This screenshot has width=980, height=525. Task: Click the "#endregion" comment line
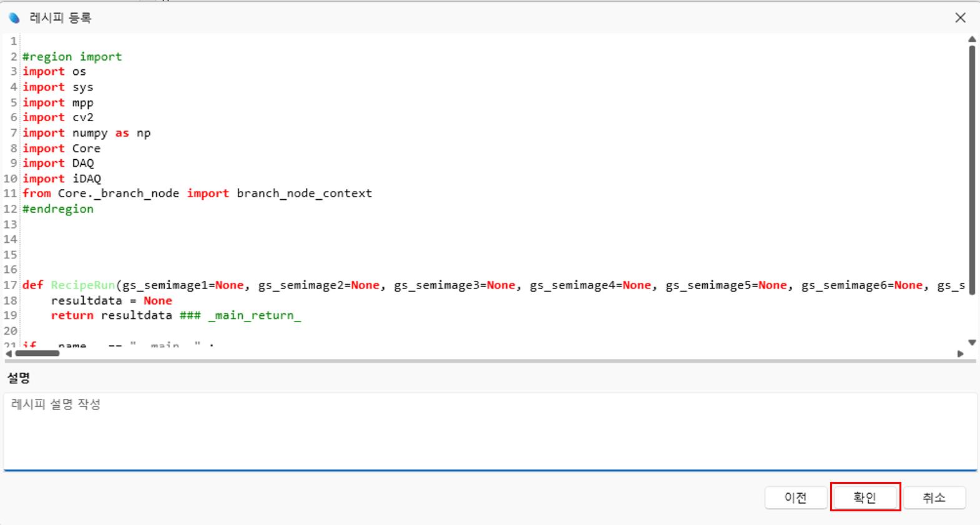(x=58, y=209)
